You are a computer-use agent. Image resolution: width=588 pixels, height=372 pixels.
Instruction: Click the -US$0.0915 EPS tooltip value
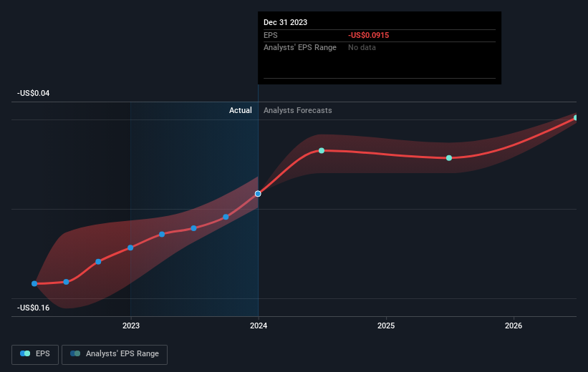(369, 35)
